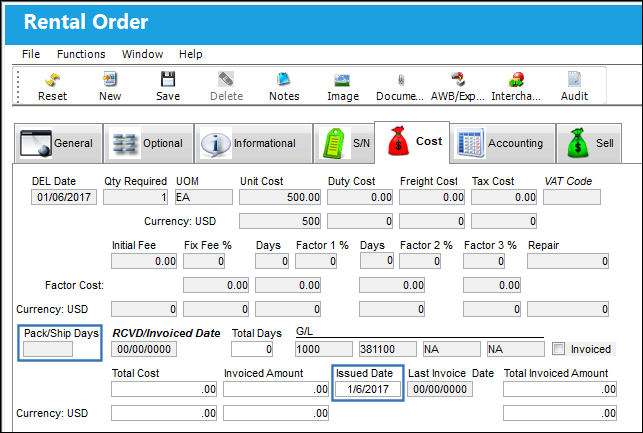The height and width of the screenshot is (433, 643).
Task: Click the Rental Order window title
Action: coord(86,22)
